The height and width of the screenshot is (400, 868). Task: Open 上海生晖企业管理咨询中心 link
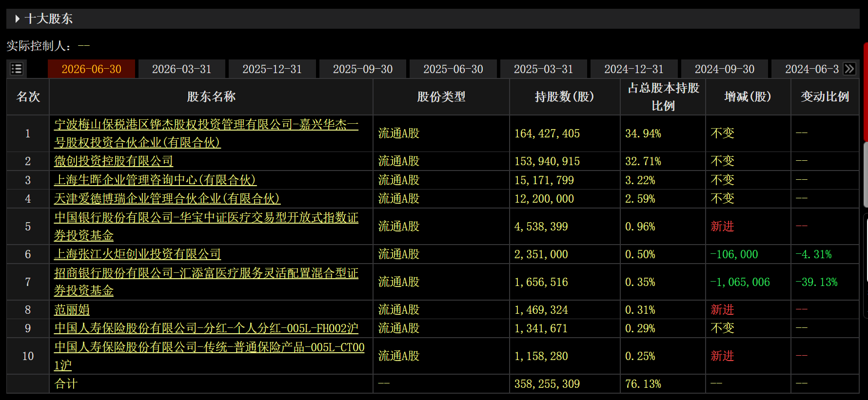[x=155, y=180]
